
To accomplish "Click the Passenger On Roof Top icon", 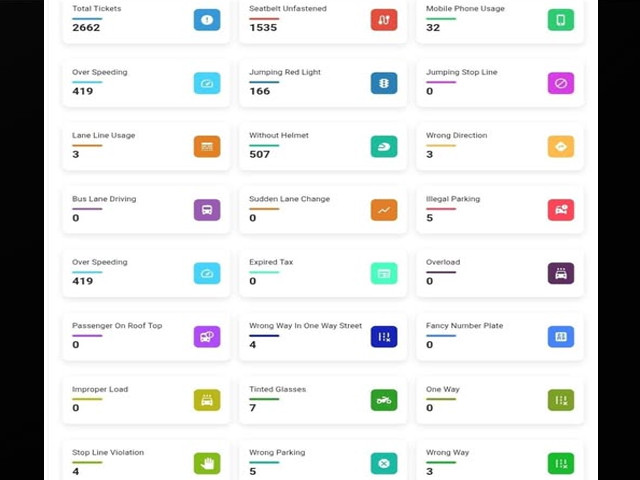I will (207, 337).
